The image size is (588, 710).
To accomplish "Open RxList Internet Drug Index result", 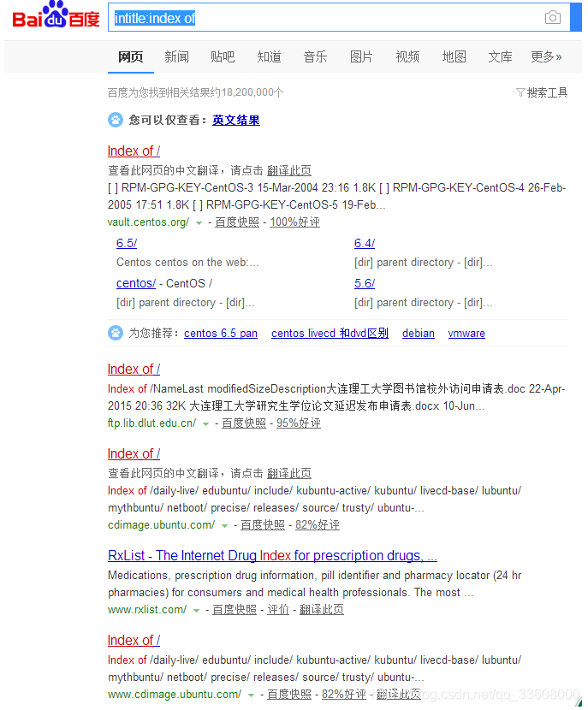I will pyautogui.click(x=272, y=555).
